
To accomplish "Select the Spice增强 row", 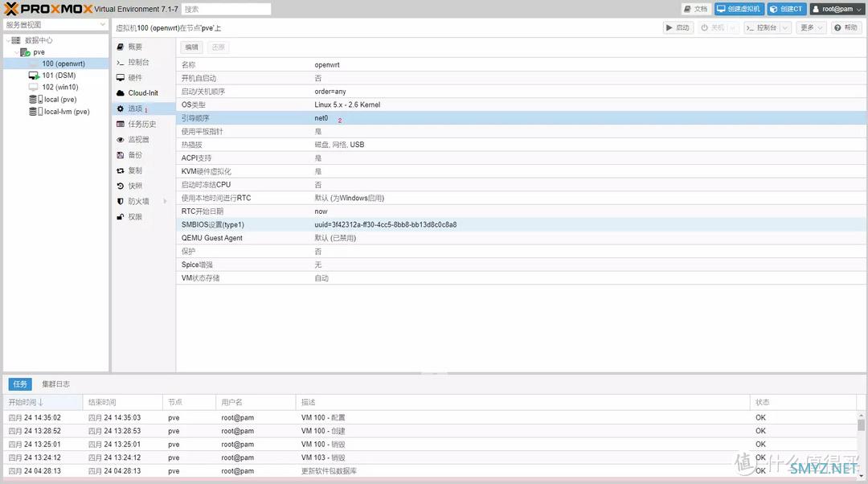I will (x=522, y=265).
